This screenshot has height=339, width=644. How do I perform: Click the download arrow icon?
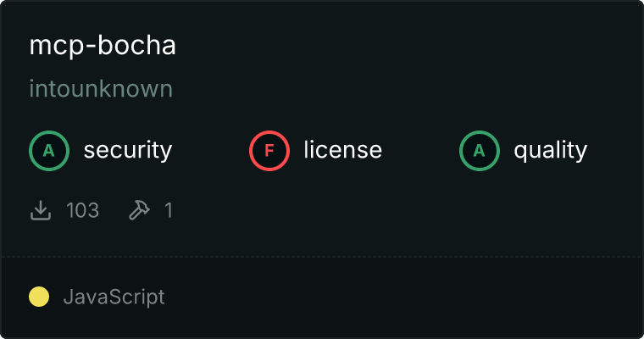pyautogui.click(x=41, y=210)
